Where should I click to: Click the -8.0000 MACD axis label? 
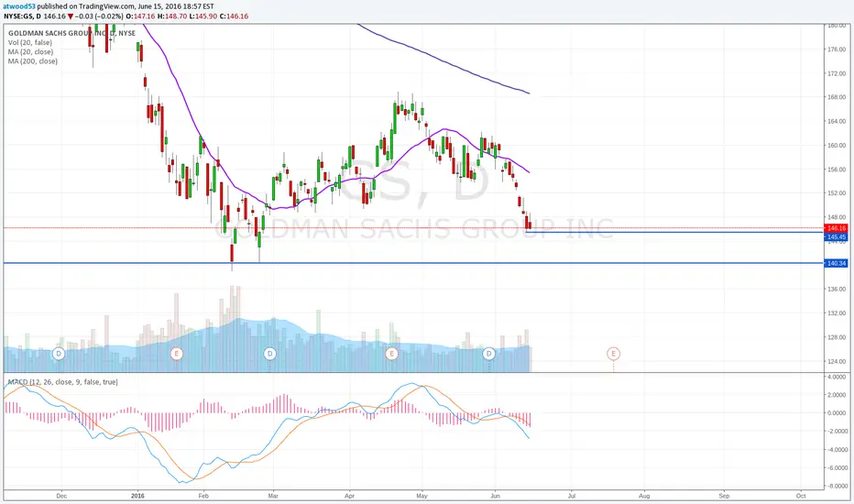pyautogui.click(x=836, y=486)
